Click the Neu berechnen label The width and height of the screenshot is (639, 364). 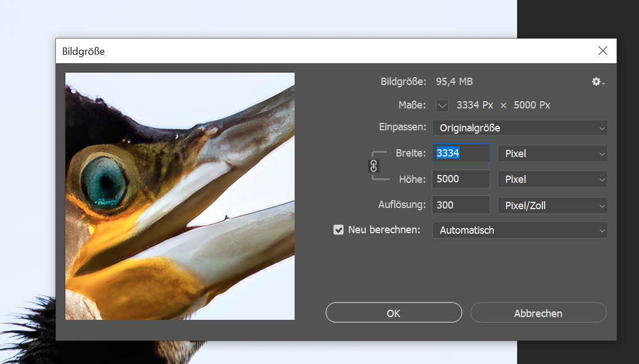coord(384,230)
